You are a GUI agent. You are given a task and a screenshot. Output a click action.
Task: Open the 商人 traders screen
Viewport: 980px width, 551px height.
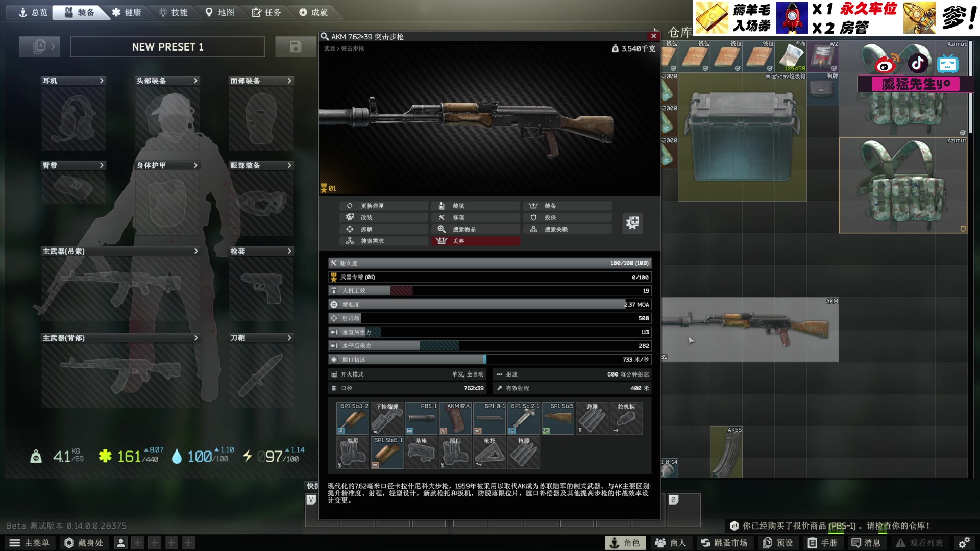click(x=671, y=543)
